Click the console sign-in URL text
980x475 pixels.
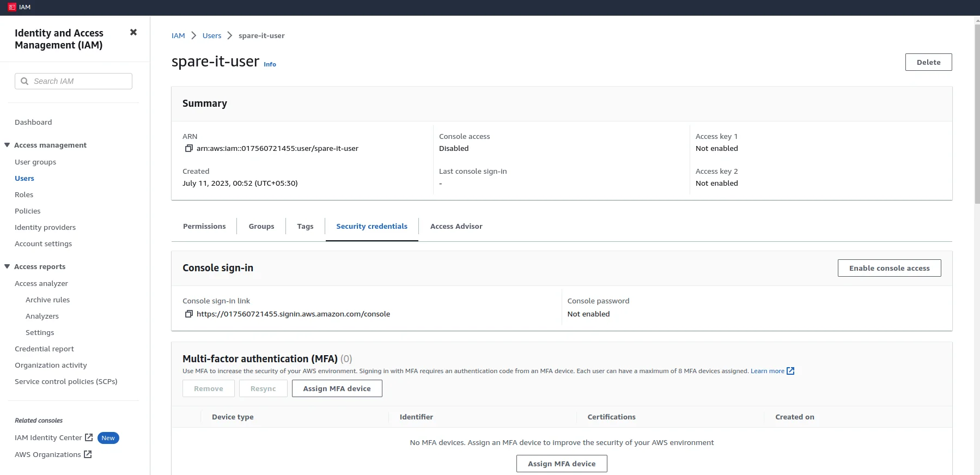click(x=293, y=314)
